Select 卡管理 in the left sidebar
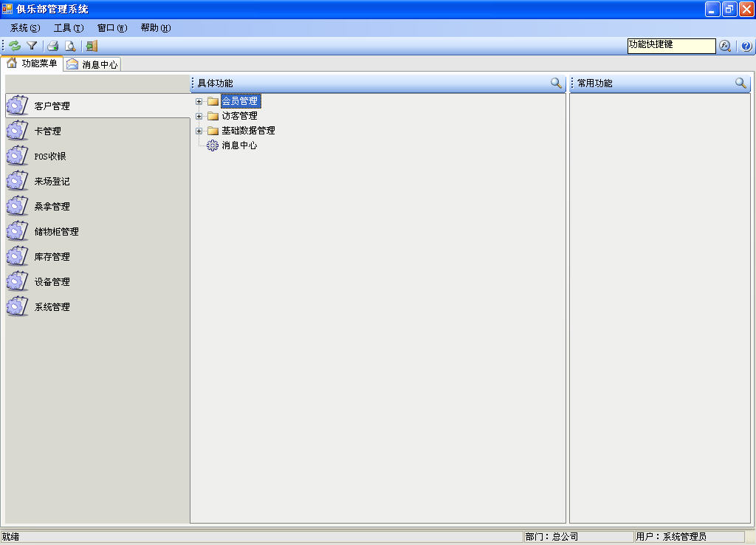 tap(47, 131)
